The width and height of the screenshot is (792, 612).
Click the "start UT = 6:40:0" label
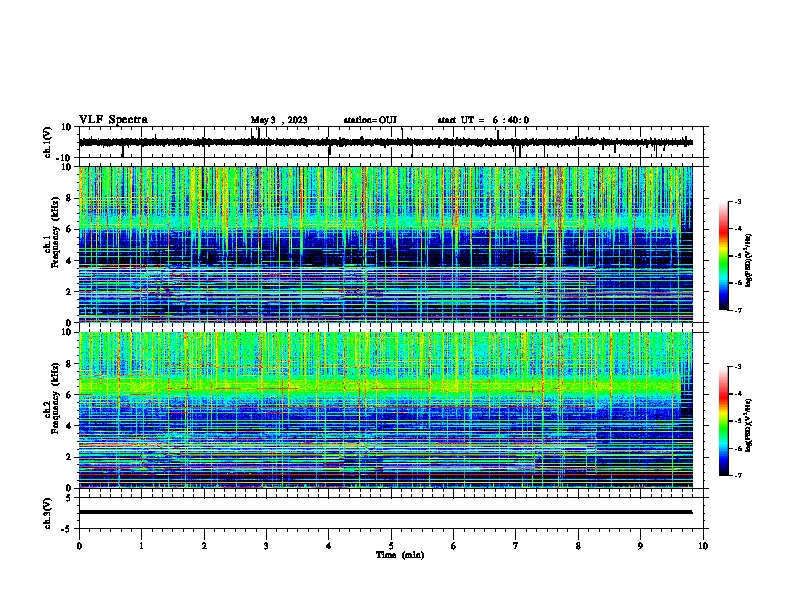(483, 120)
